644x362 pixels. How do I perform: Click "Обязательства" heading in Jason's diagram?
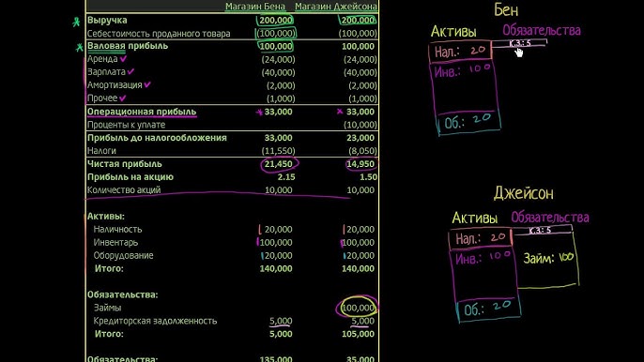point(549,218)
